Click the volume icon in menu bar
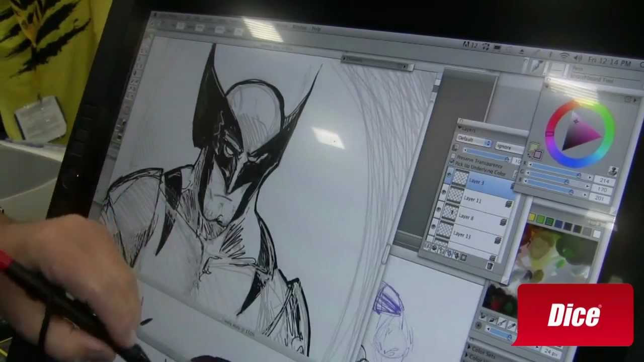 pyautogui.click(x=579, y=58)
